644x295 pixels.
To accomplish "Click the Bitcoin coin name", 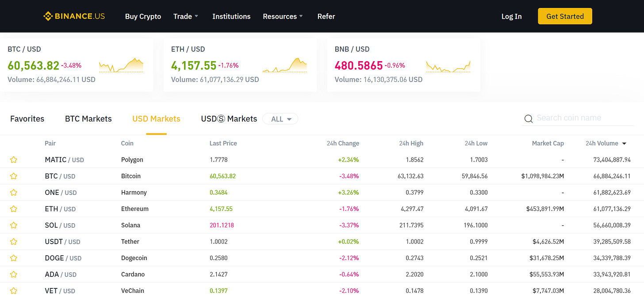I will click(131, 176).
